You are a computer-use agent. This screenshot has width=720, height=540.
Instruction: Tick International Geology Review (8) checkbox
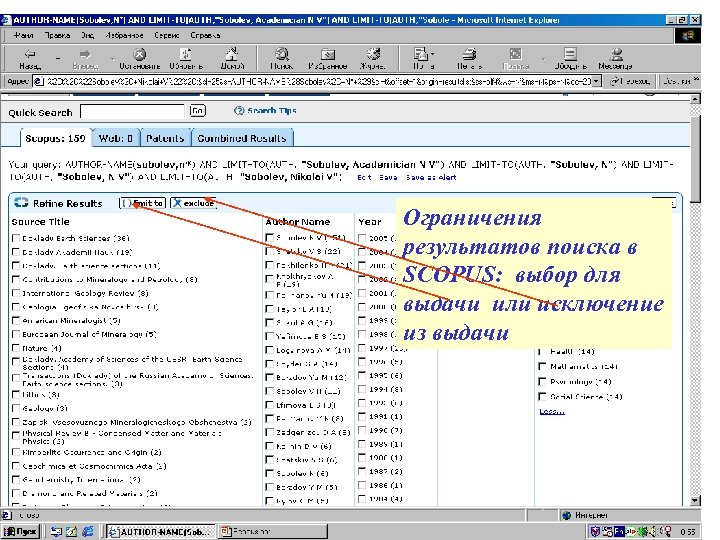[x=16, y=293]
